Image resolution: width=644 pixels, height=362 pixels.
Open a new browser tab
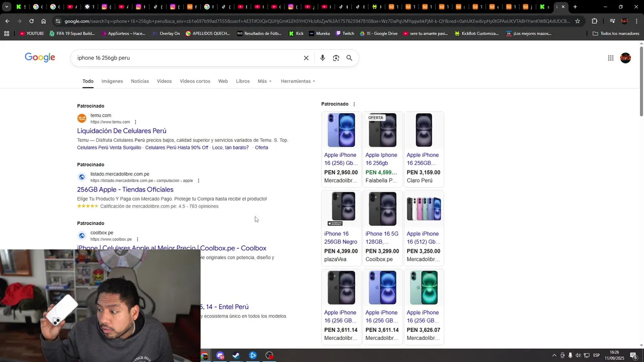575,7
